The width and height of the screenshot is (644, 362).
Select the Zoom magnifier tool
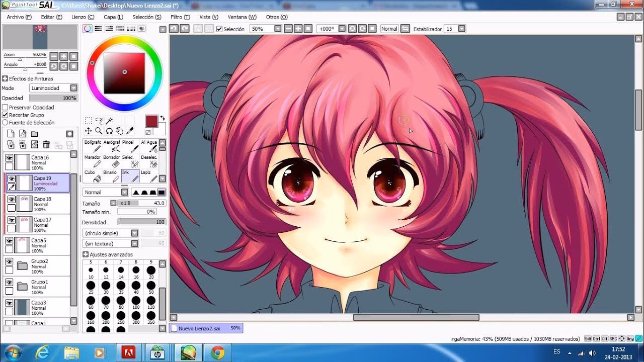[98, 130]
